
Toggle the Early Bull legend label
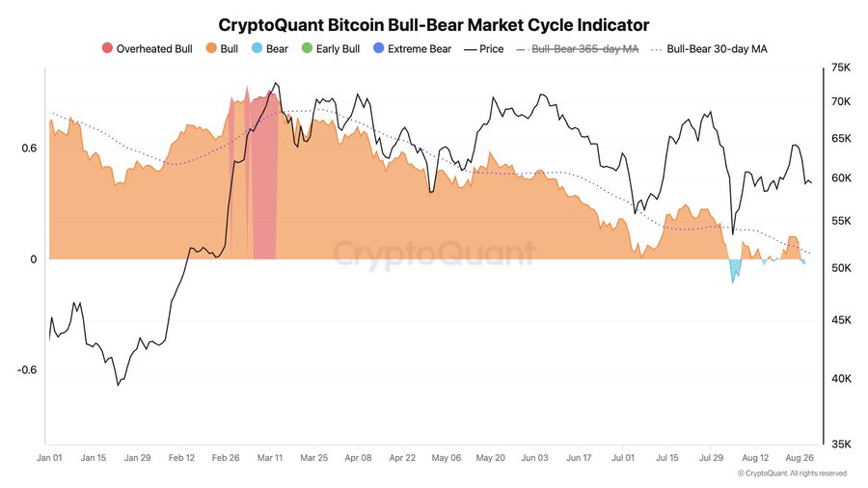pyautogui.click(x=338, y=48)
